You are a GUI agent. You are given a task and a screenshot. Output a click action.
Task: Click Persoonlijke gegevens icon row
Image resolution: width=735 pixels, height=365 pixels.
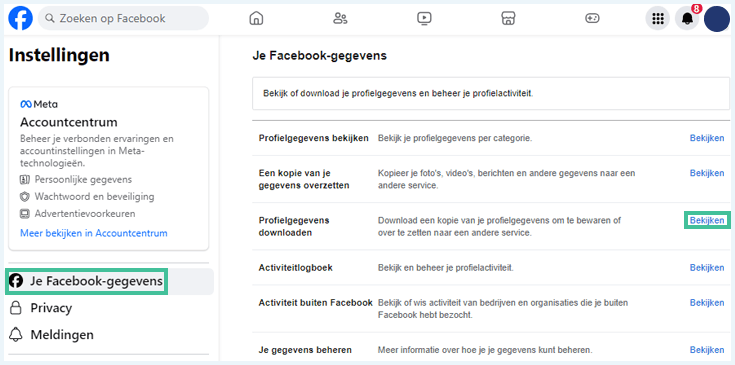coord(76,179)
